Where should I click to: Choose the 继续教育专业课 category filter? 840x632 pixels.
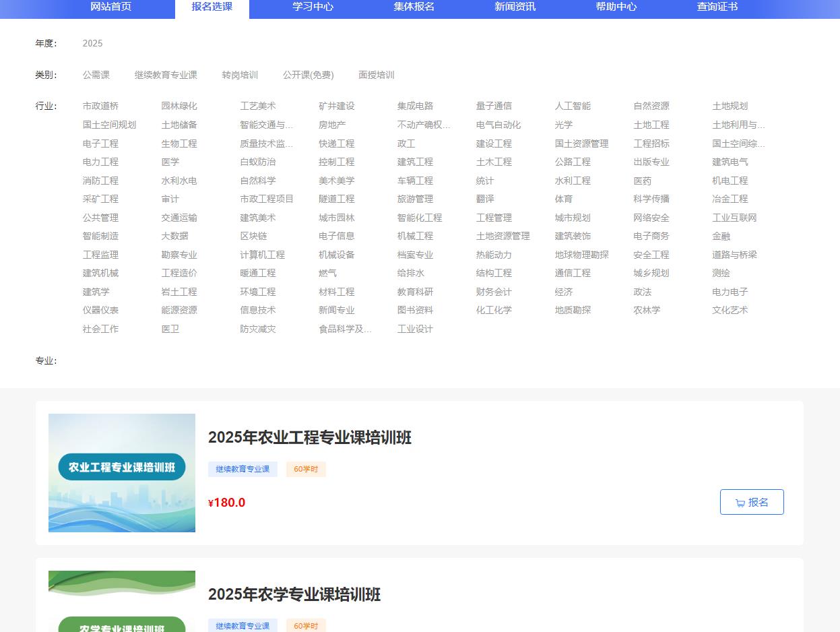click(x=166, y=75)
